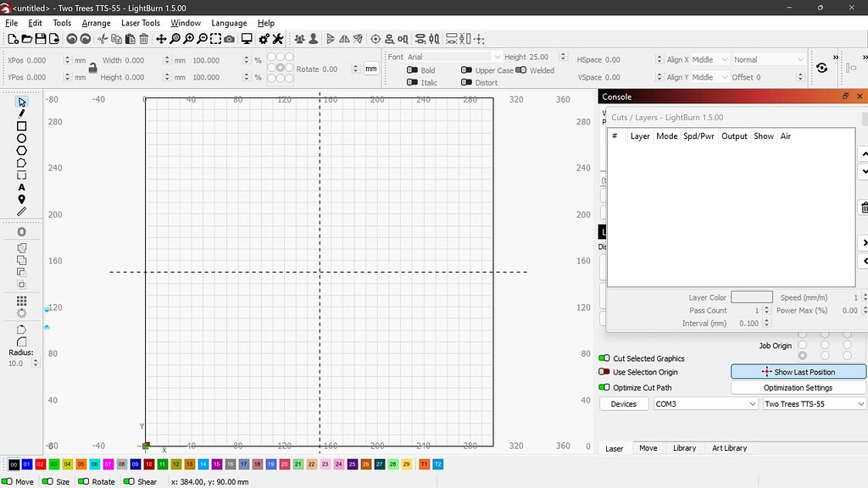Screen dimensions: 868x488
Task: Pick the Measure ruler tool
Action: (x=22, y=212)
